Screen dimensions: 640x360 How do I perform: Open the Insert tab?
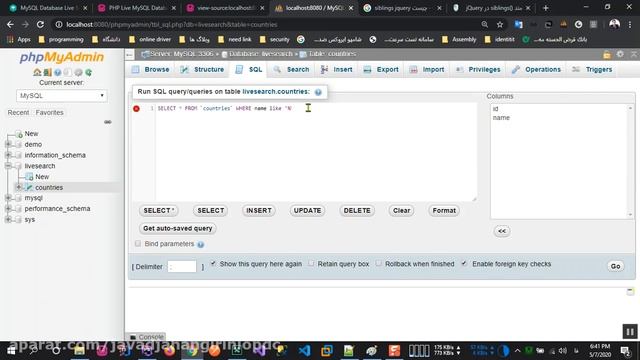tap(337, 70)
